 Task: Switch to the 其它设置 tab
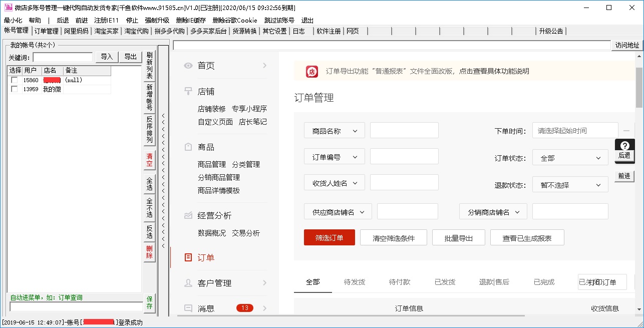[x=275, y=31]
